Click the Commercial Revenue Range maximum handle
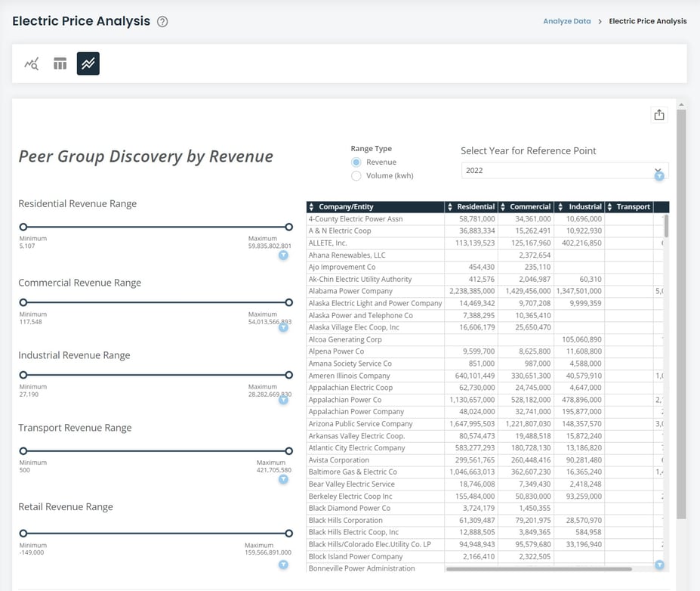 [x=289, y=302]
